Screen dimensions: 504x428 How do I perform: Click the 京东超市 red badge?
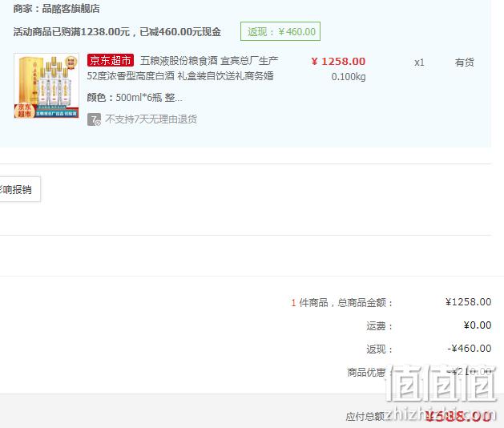coord(111,60)
